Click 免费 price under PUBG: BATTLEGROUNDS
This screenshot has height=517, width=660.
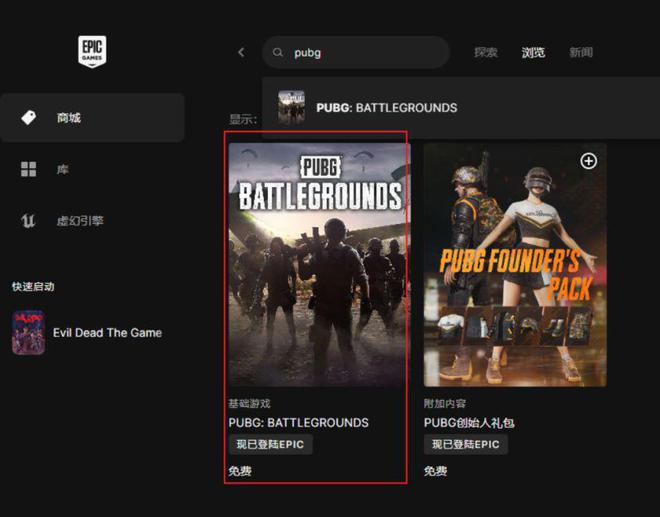click(240, 471)
